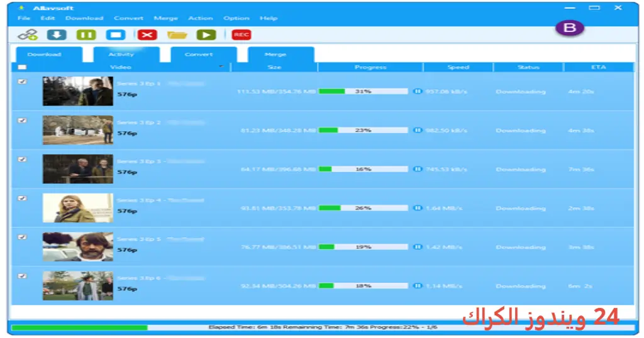Delete task with red X icon
The image size is (644, 338).
coord(147,35)
